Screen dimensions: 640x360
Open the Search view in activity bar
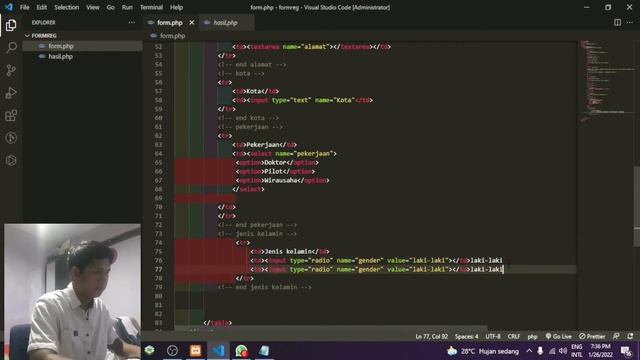(x=11, y=48)
